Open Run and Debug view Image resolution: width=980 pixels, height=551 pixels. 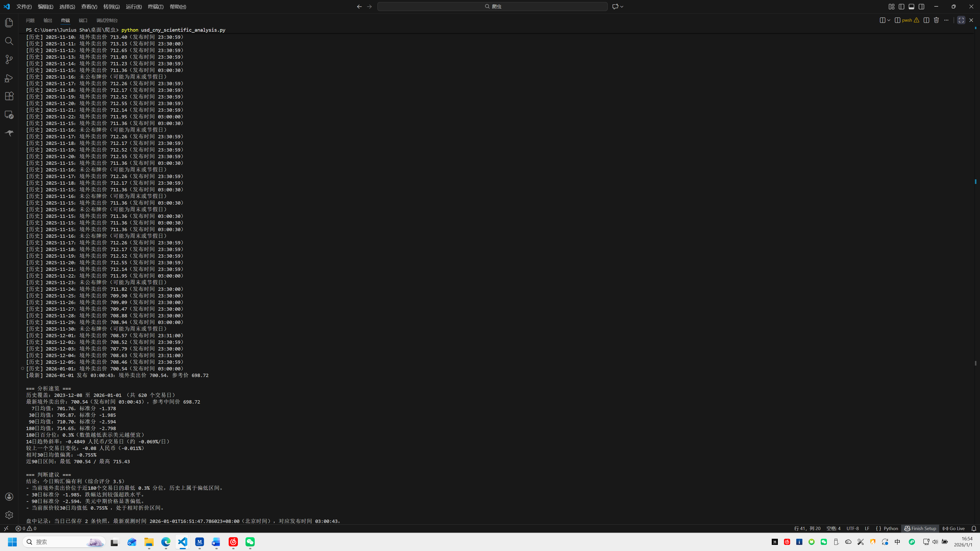(9, 78)
